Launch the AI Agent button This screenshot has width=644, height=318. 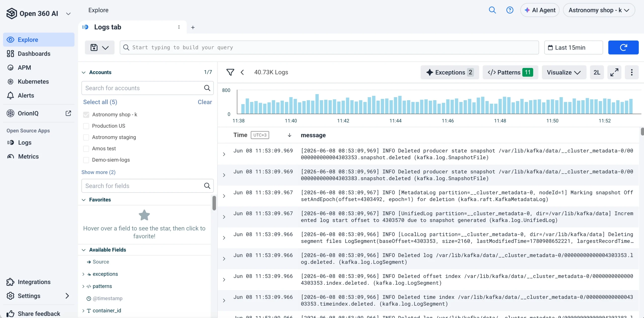point(540,10)
